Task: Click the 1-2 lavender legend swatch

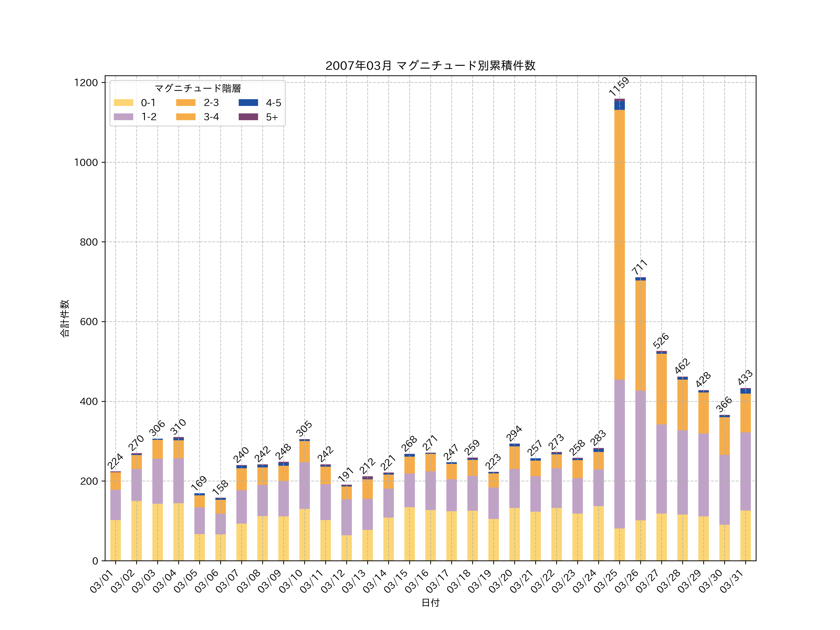Action: click(x=123, y=117)
